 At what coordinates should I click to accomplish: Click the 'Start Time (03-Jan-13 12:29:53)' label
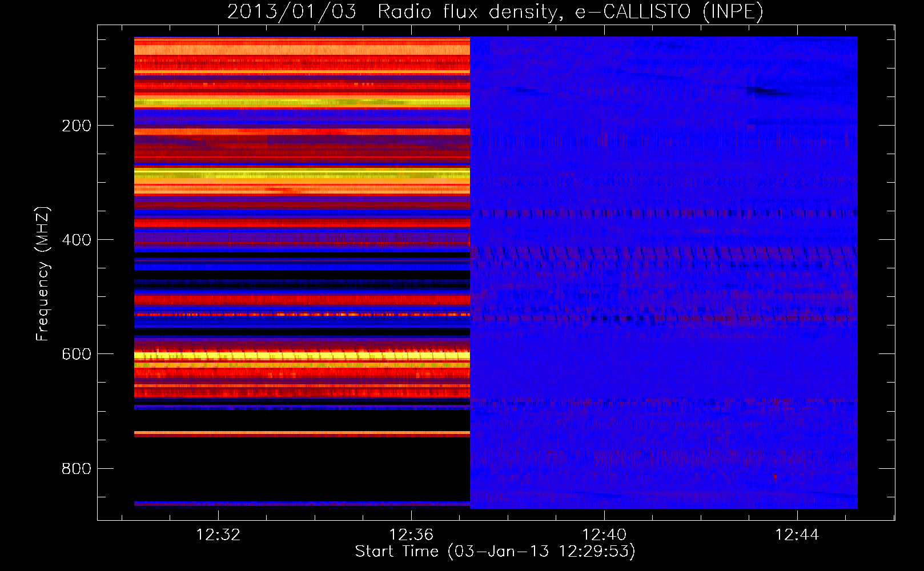coord(495,552)
